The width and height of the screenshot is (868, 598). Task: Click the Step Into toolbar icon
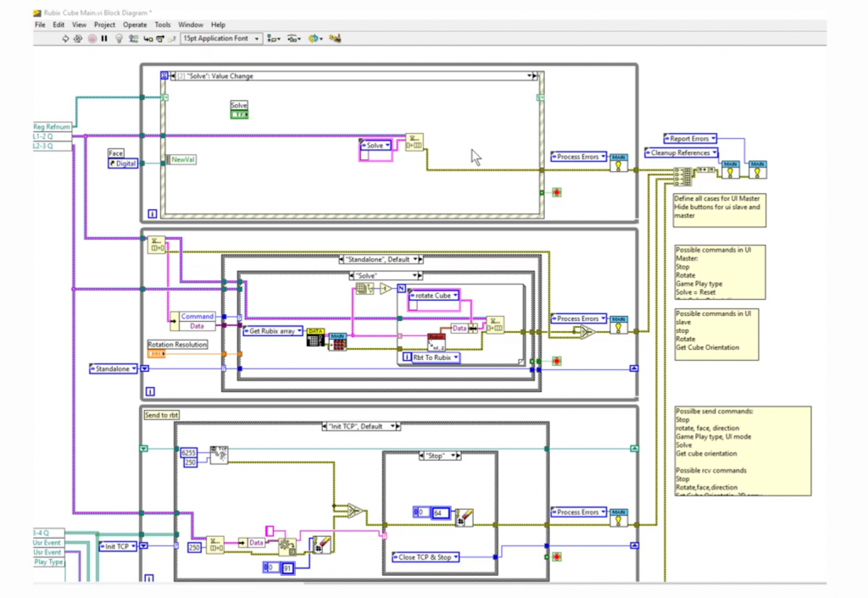147,39
